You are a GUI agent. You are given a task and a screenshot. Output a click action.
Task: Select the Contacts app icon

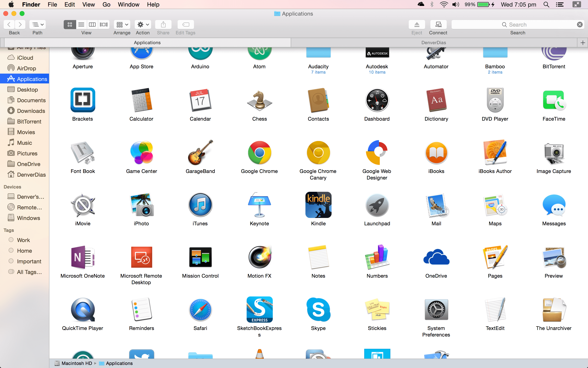[x=318, y=100]
